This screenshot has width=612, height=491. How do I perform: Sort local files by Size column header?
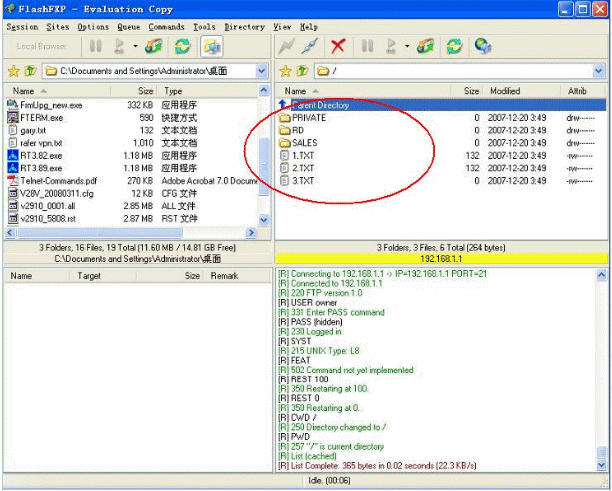pyautogui.click(x=134, y=91)
